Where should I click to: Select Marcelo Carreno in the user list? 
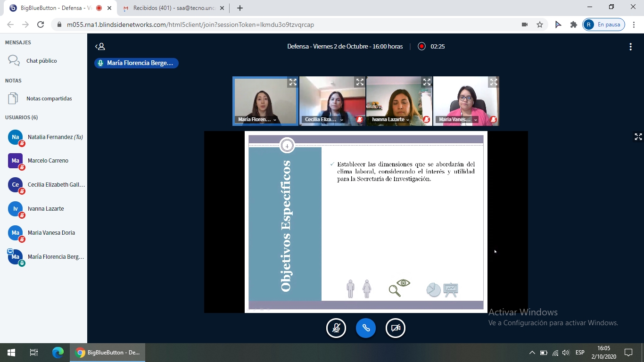(x=48, y=161)
